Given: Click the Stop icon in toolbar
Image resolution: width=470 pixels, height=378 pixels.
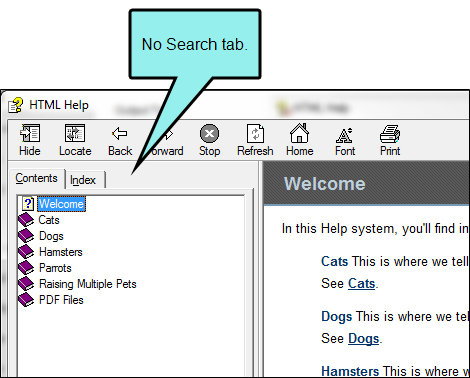Looking at the screenshot, I should pos(209,133).
